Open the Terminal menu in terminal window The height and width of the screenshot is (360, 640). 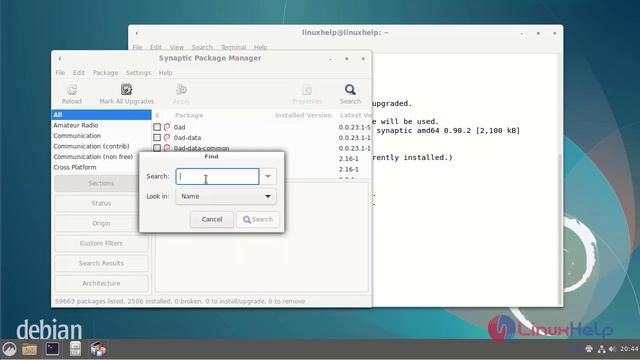tap(233, 47)
